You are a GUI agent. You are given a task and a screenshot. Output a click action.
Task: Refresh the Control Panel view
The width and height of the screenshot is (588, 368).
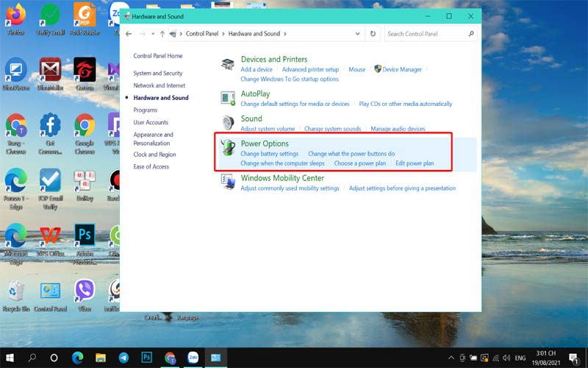click(373, 34)
